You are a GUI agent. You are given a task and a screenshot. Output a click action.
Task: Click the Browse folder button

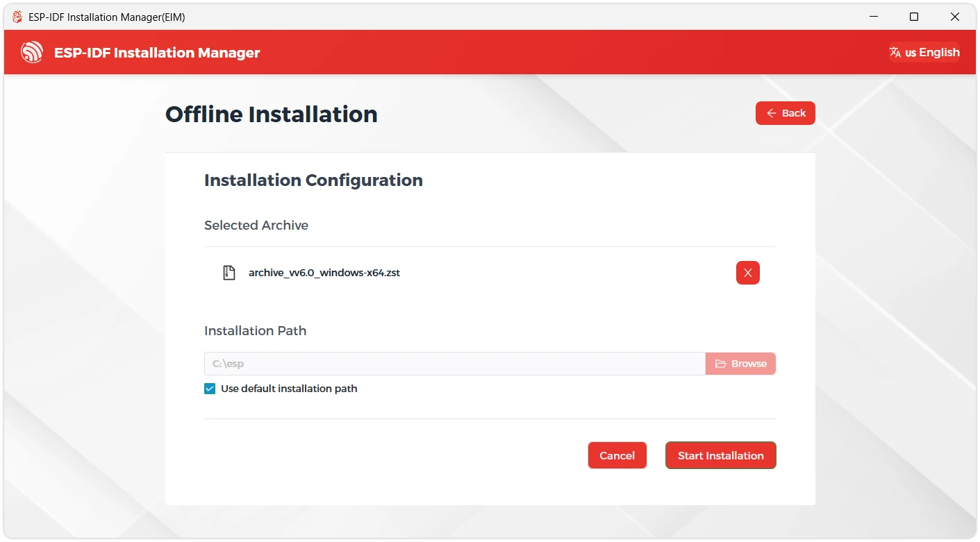pos(740,364)
